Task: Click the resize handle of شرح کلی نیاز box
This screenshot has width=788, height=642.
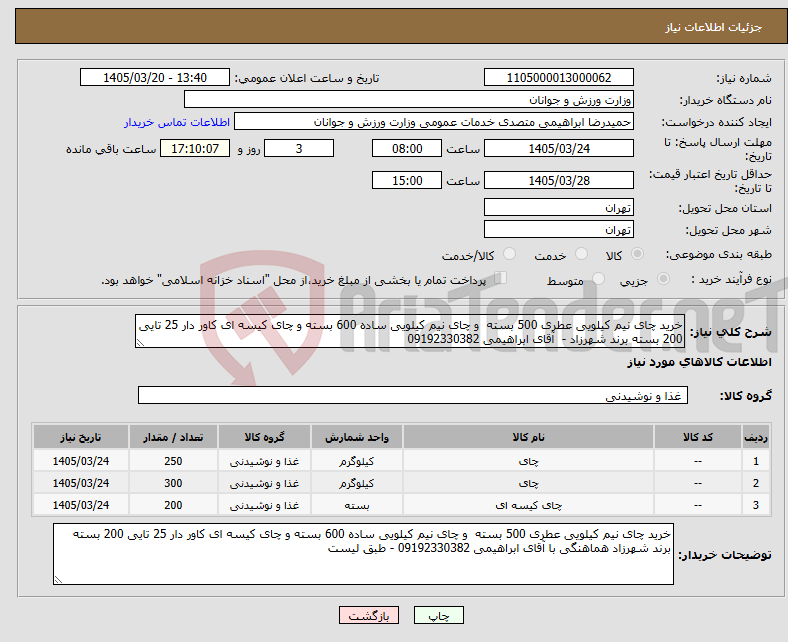Action: pos(140,343)
